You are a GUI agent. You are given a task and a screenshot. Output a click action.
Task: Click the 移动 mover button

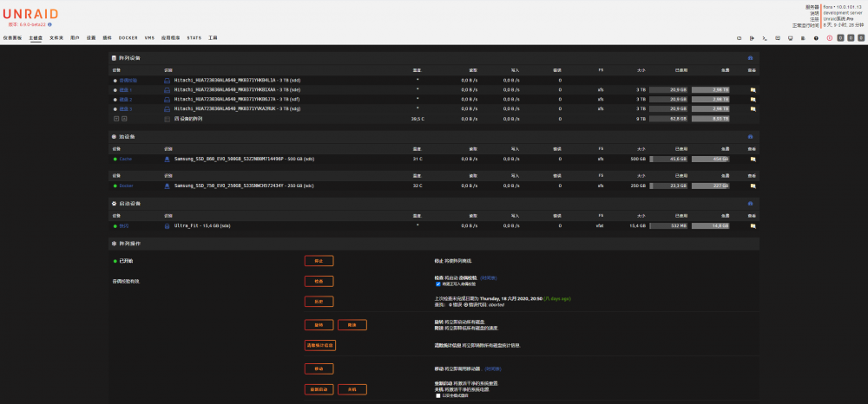coord(319,368)
